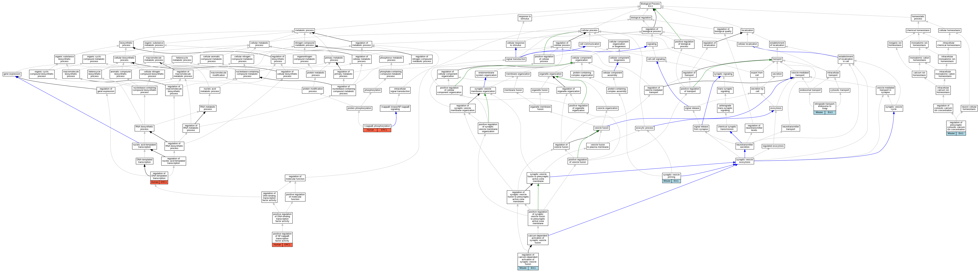
Task: Click the "cellular localization" node
Action: tap(747, 44)
